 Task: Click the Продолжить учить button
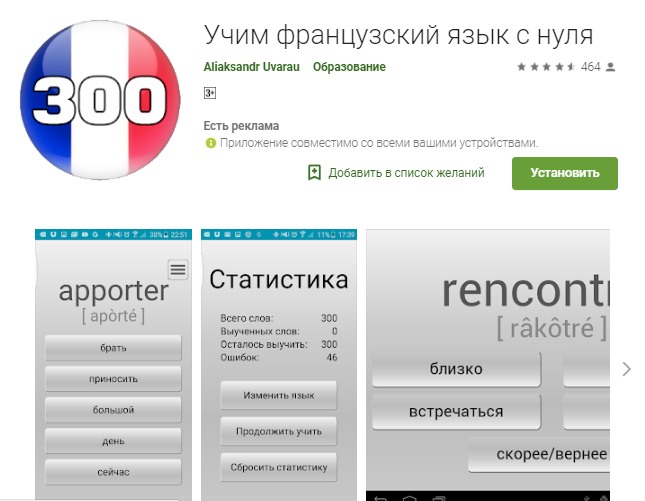[279, 431]
